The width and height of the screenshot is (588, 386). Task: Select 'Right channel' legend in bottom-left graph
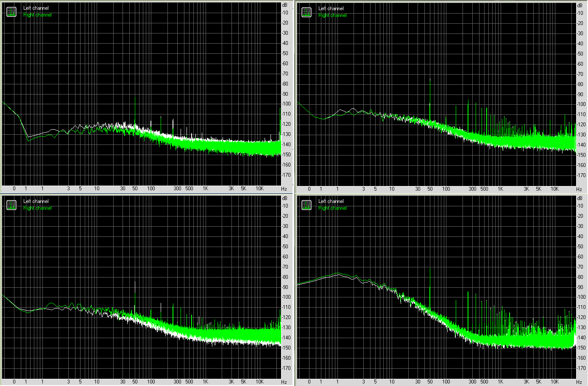37,208
